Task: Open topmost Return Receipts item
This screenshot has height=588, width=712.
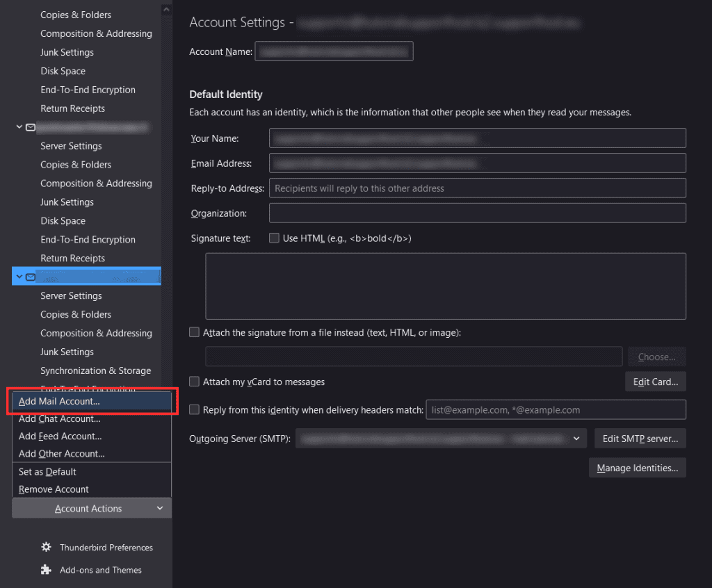Action: pos(72,108)
